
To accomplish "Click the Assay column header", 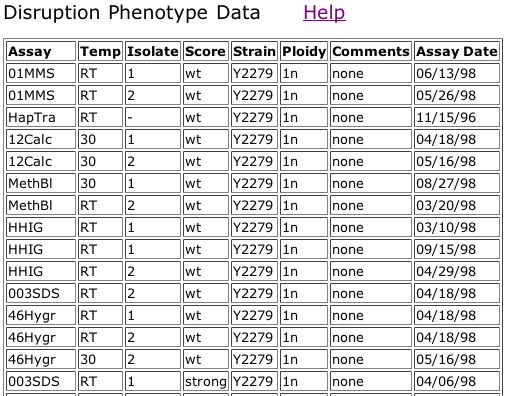I will click(x=41, y=51).
